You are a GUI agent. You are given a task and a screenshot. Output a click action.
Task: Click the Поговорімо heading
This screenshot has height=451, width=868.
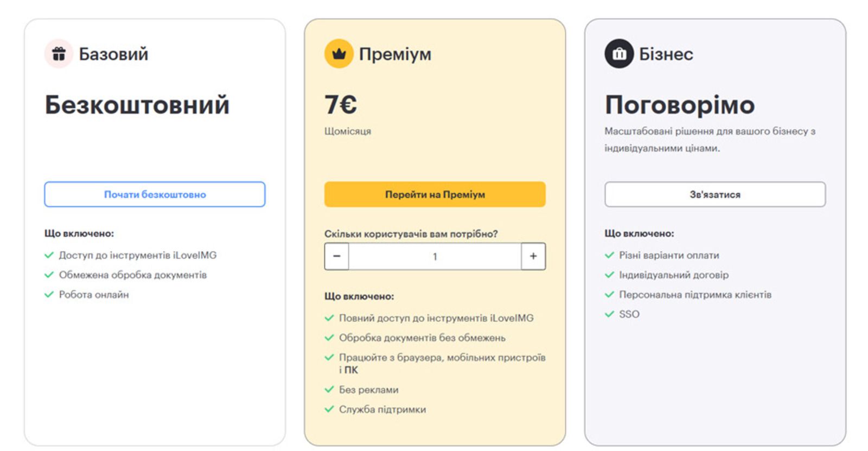coord(680,104)
